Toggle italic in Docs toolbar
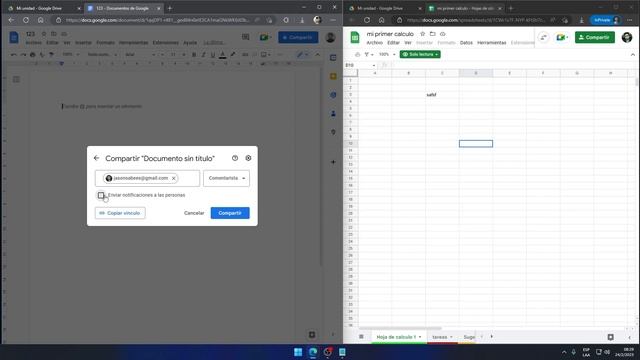640x360 pixels. pyautogui.click(x=203, y=55)
